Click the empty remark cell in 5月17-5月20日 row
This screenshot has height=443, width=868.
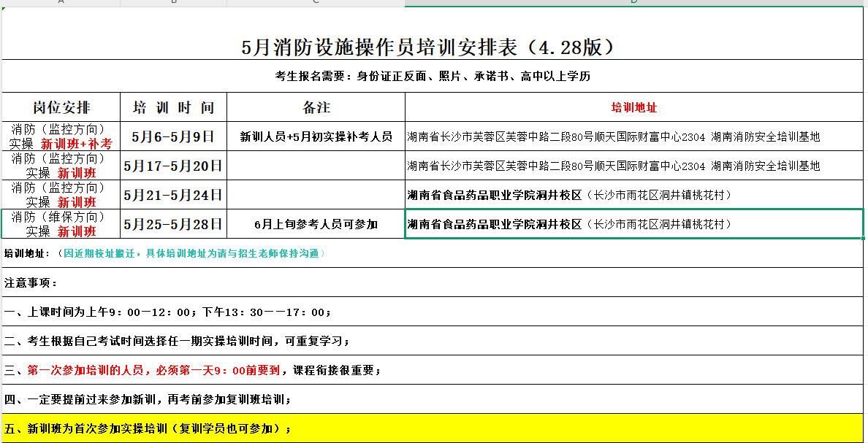(x=316, y=166)
